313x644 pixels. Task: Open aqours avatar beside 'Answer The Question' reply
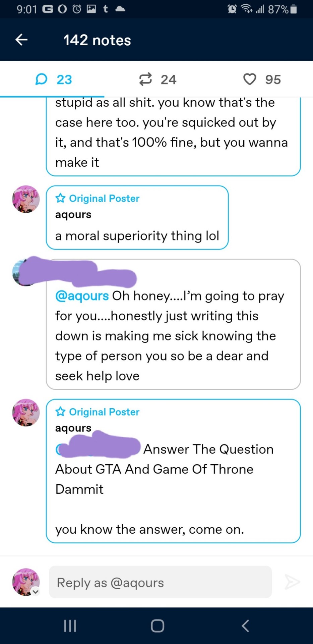pos(26,413)
